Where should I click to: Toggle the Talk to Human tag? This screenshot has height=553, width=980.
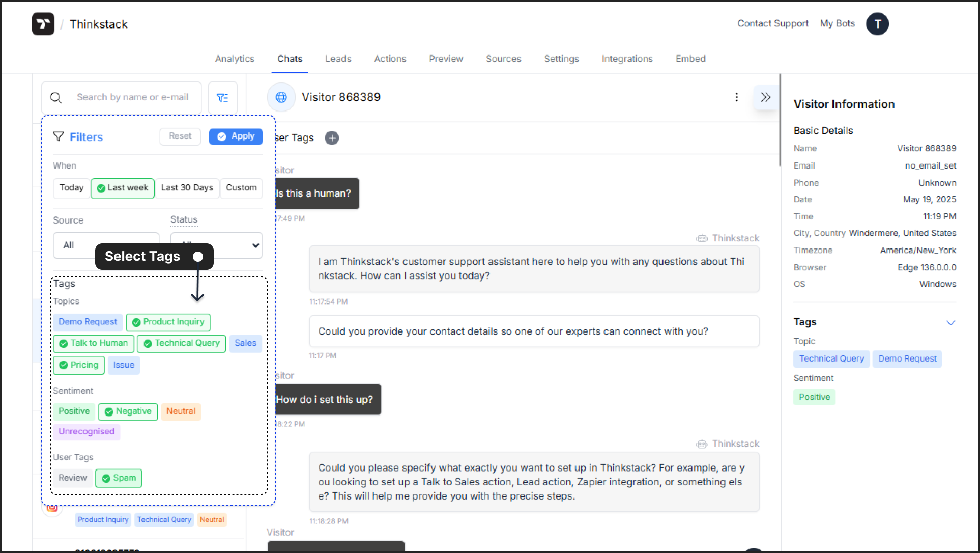coord(94,343)
